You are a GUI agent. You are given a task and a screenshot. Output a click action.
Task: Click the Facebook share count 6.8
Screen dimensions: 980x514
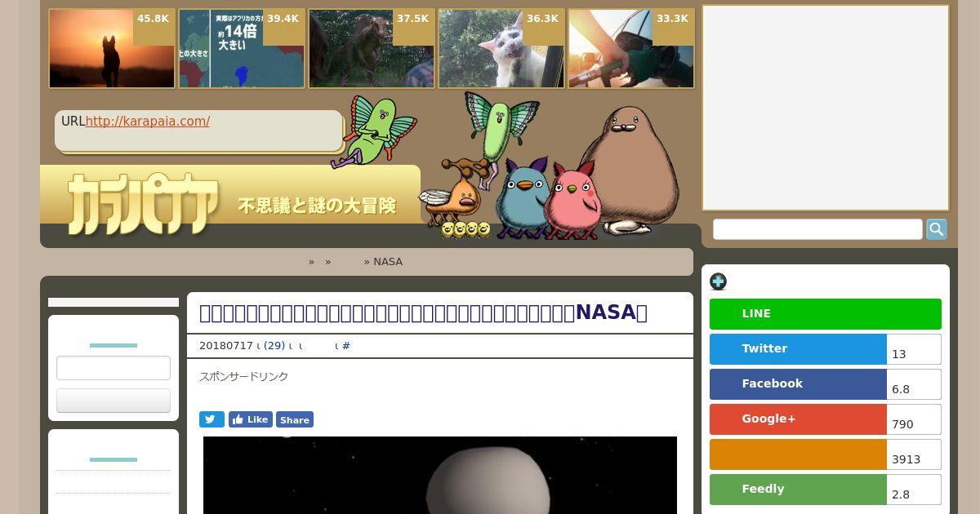tap(914, 384)
